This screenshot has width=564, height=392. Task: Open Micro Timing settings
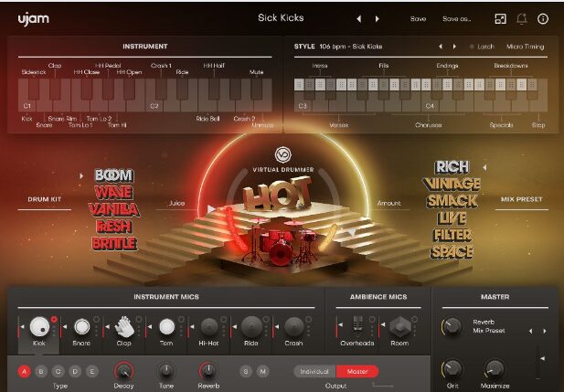tap(526, 47)
